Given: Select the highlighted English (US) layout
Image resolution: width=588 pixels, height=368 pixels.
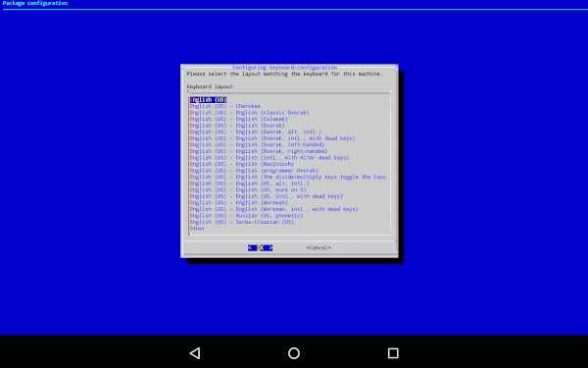Looking at the screenshot, I should pos(208,100).
